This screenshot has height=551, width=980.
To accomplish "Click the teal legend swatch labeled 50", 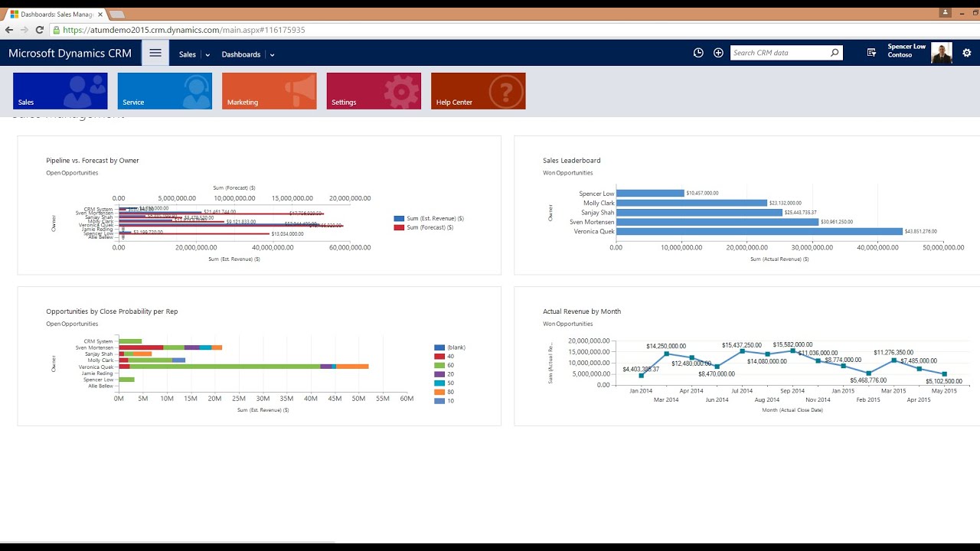I will (439, 383).
